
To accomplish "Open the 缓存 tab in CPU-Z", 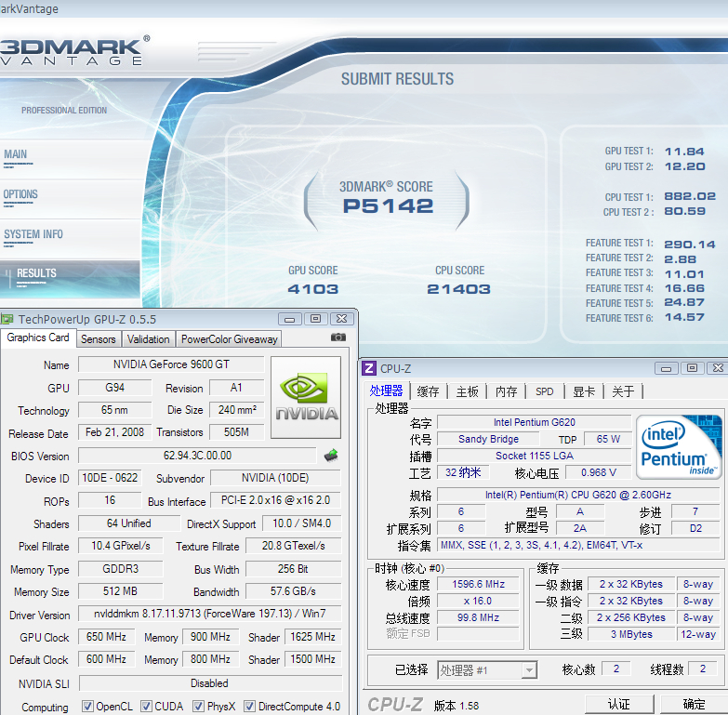I will (428, 391).
